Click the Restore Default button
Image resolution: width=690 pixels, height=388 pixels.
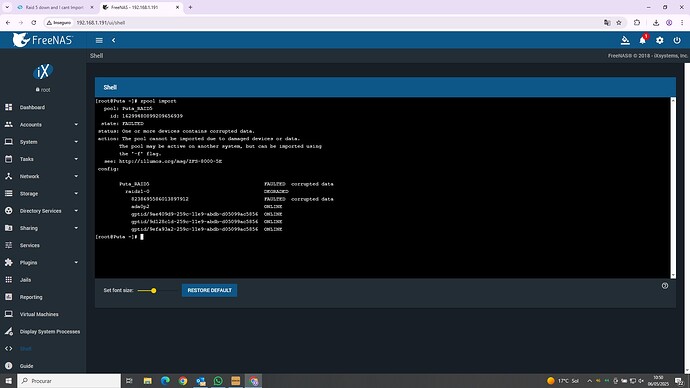click(209, 290)
